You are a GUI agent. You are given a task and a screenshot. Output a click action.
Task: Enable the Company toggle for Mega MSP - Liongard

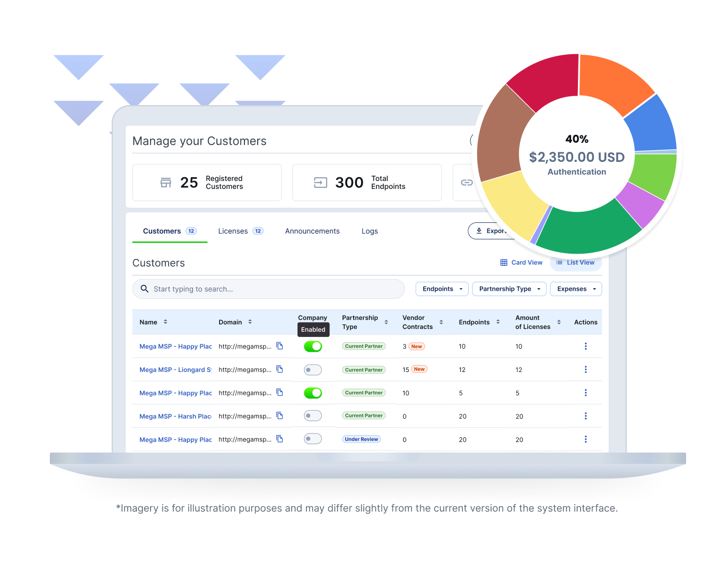(x=313, y=369)
